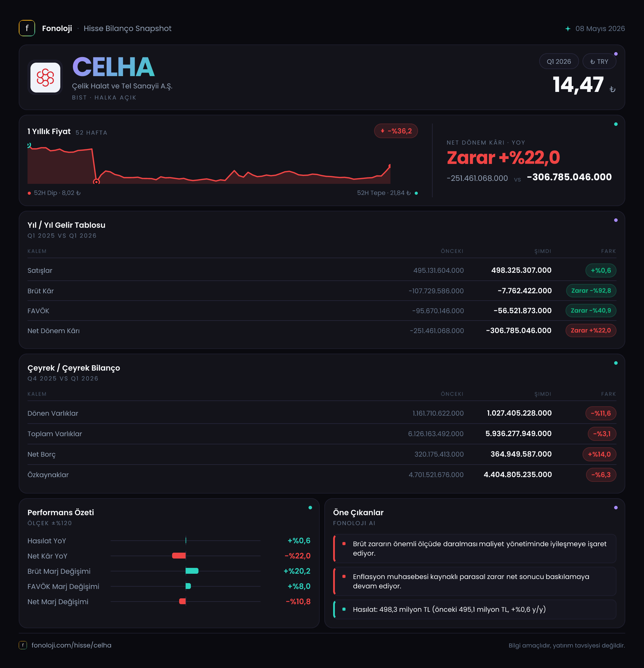
Task: Click the Çeyrek / Çeyrek Bilanço heading
Action: click(x=73, y=368)
